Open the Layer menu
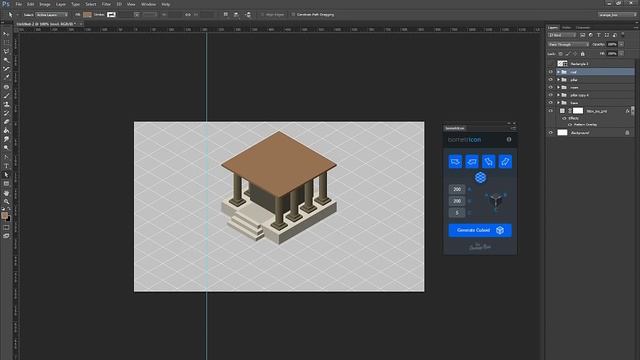The width and height of the screenshot is (640, 360). 60,4
